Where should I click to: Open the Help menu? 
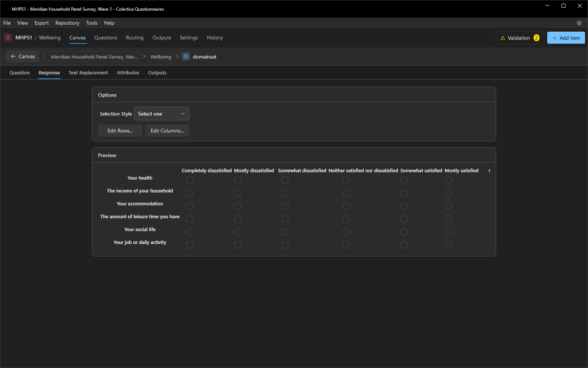[x=109, y=23]
